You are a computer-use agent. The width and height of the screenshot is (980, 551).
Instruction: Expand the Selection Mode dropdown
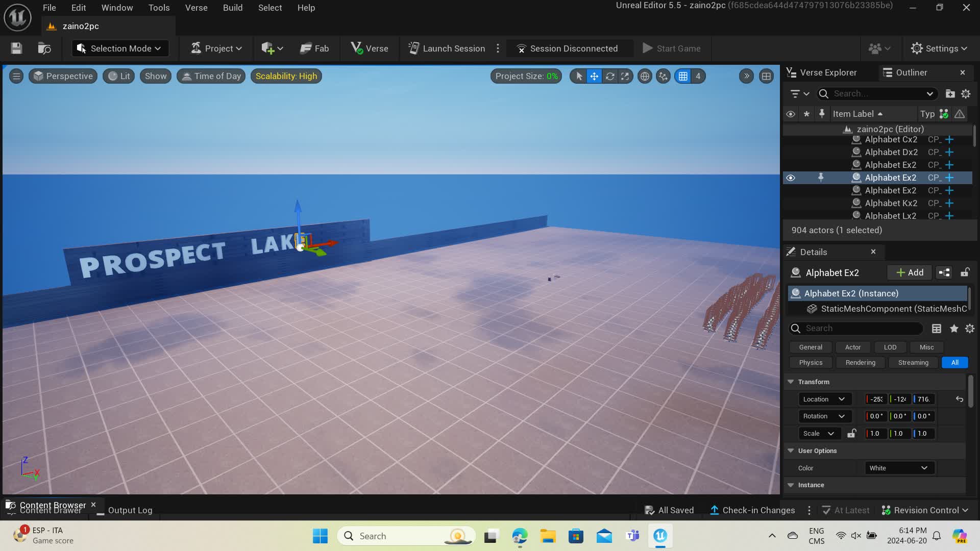click(120, 48)
